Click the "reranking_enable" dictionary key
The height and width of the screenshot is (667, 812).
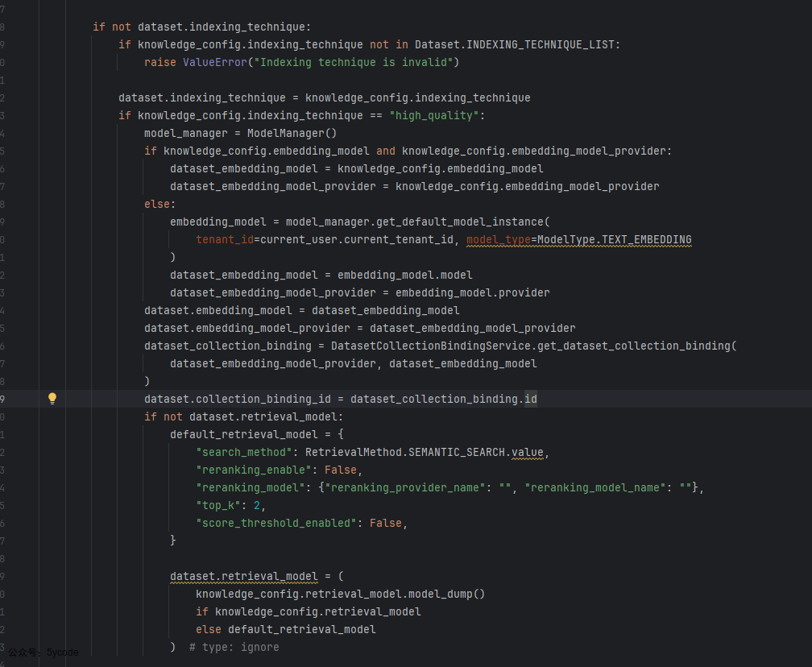[253, 470]
